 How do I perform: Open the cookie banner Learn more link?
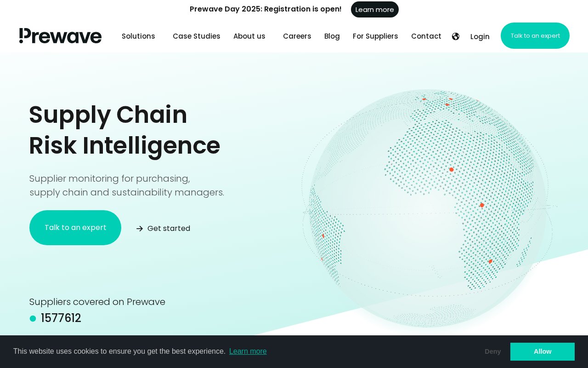(248, 351)
